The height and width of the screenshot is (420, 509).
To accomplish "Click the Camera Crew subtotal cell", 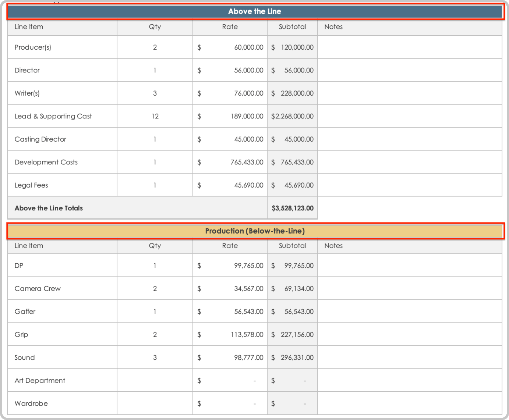I will tap(292, 289).
